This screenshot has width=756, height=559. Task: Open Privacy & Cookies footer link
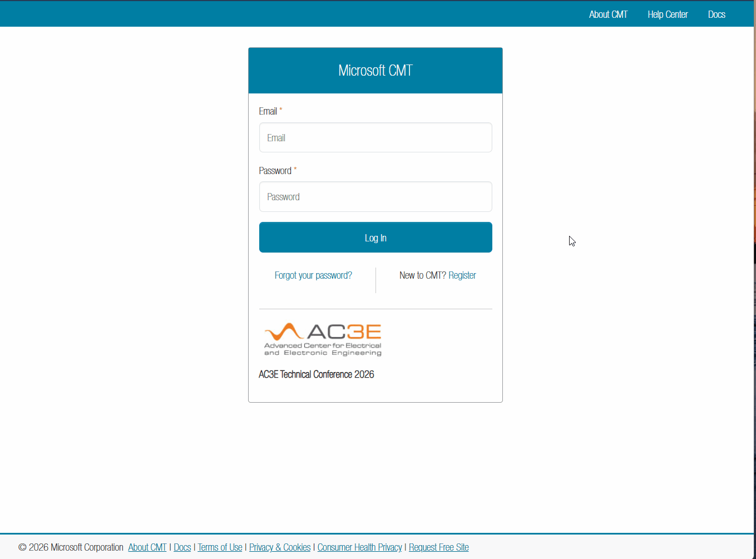point(280,547)
